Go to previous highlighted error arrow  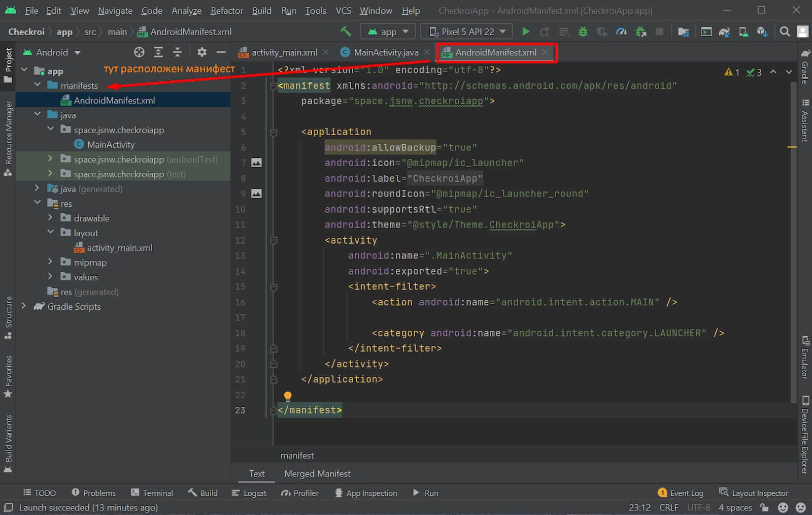(773, 72)
